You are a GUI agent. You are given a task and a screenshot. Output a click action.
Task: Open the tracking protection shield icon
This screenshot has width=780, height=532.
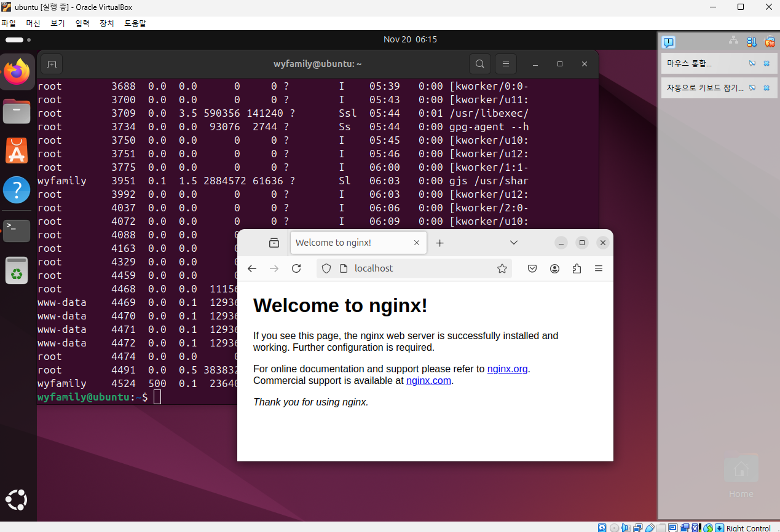[326, 268]
